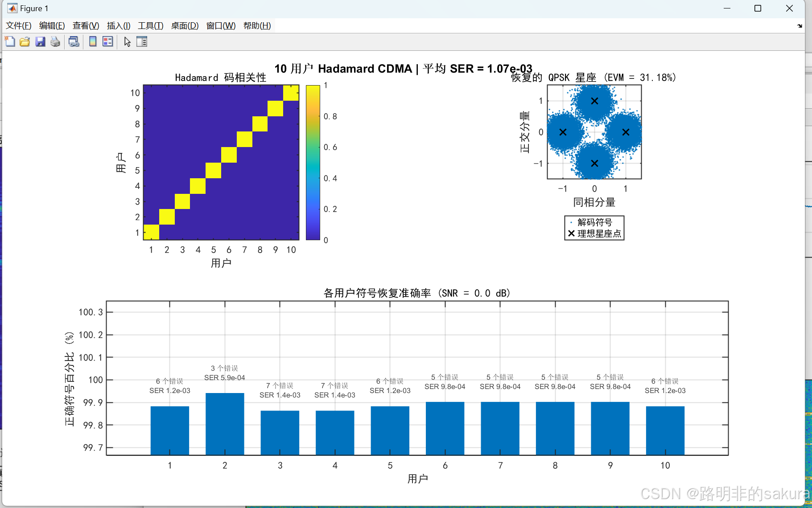Maximize the Figure 1 window

point(758,8)
